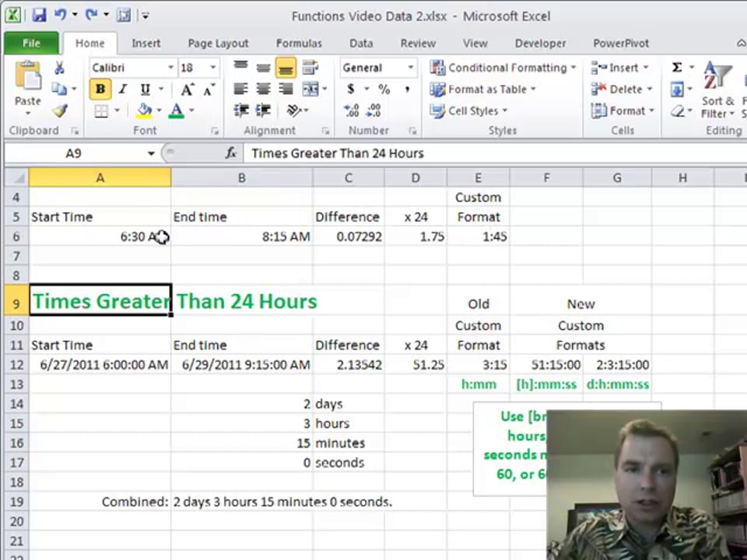Open the font size 18 dropdown

point(212,68)
